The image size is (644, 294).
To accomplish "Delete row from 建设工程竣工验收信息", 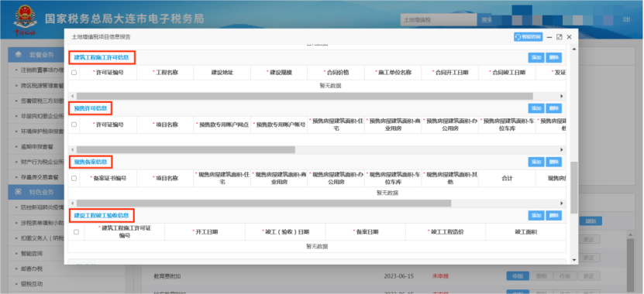I will (553, 215).
